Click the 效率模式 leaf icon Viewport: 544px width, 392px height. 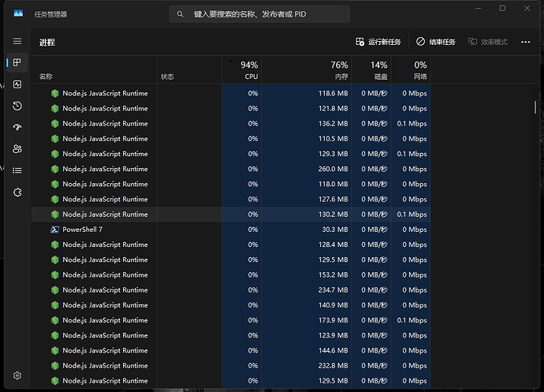(x=472, y=42)
